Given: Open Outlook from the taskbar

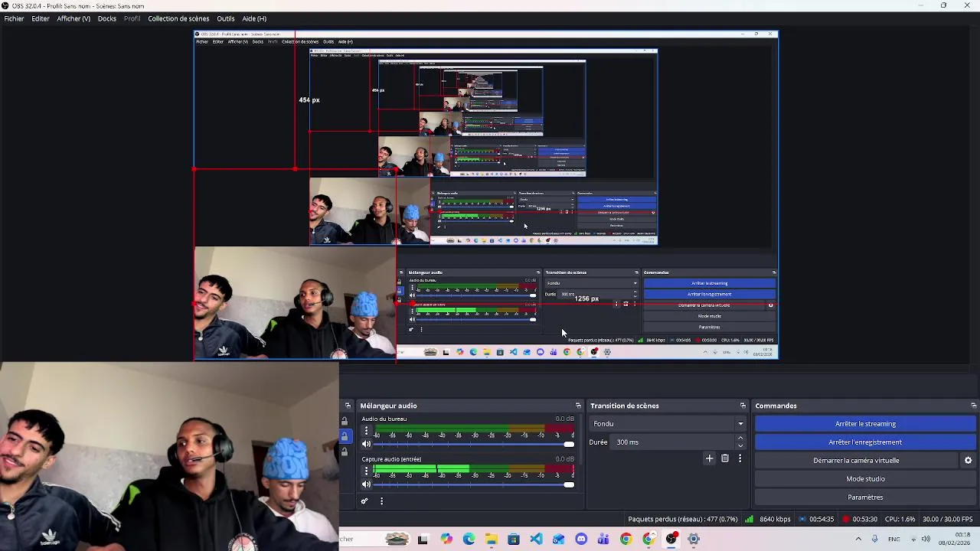Looking at the screenshot, I should [558, 540].
